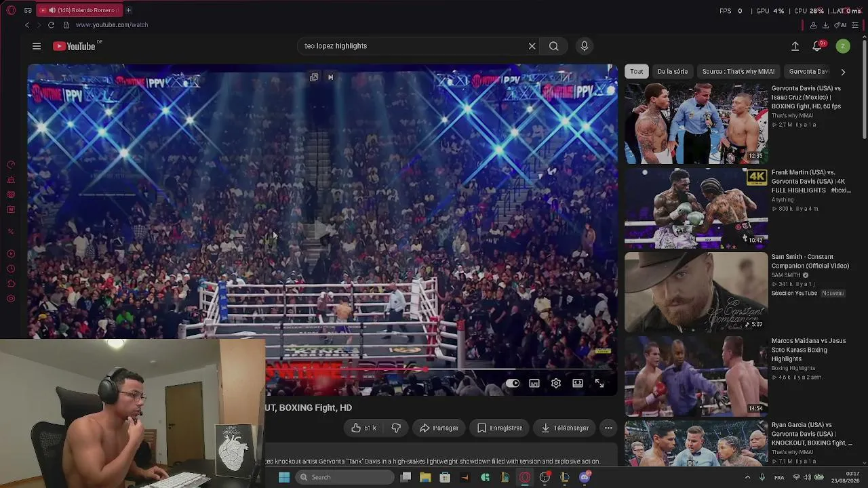Go to the YouTube home logo
The height and width of the screenshot is (488, 868).
[x=74, y=46]
